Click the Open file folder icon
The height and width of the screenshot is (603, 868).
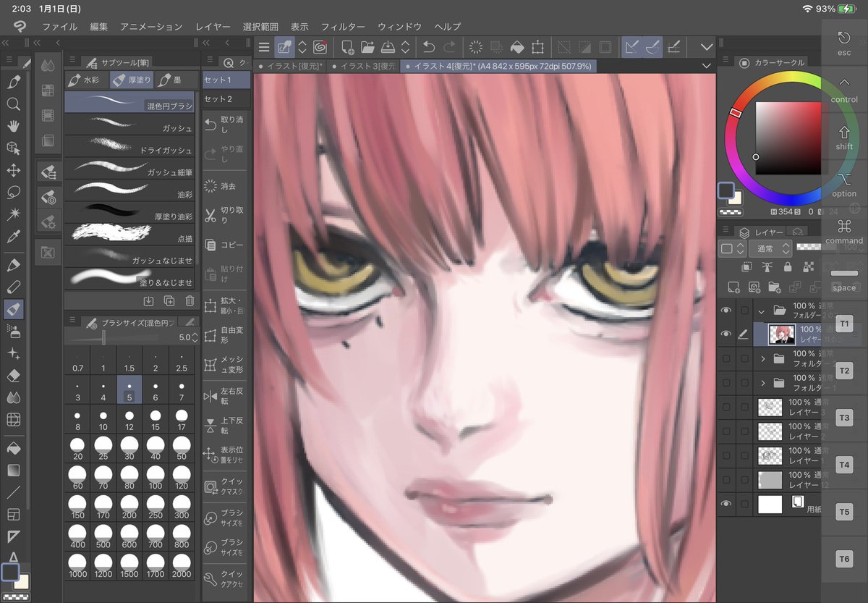[x=367, y=47]
